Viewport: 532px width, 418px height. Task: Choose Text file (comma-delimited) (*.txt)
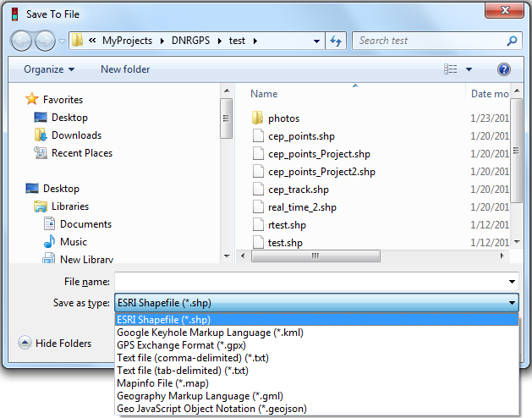[317, 358]
